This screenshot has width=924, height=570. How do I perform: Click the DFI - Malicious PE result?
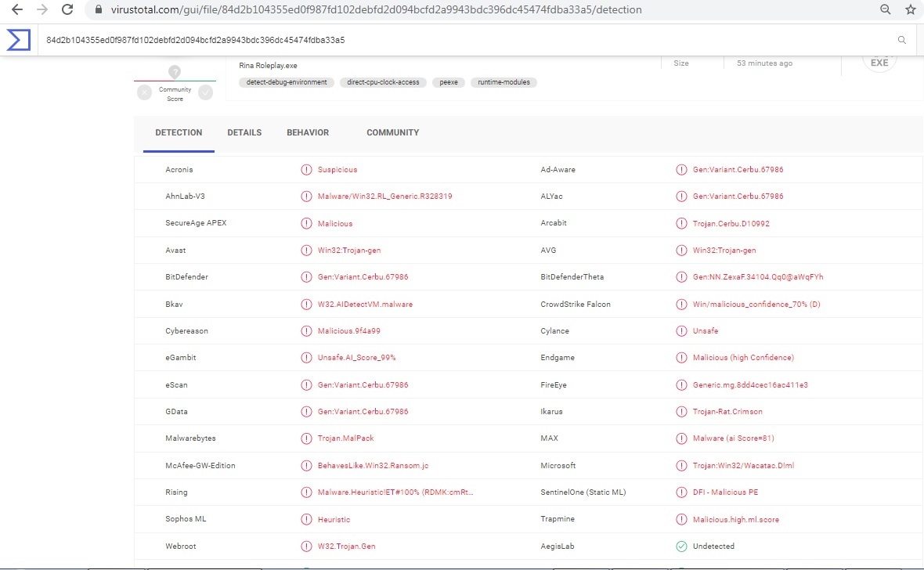tap(725, 492)
